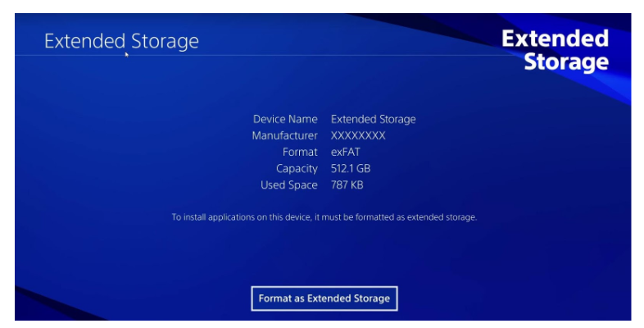The height and width of the screenshot is (328, 644).
Task: Click the mouse cursor arrow under the title
Action: point(127,54)
